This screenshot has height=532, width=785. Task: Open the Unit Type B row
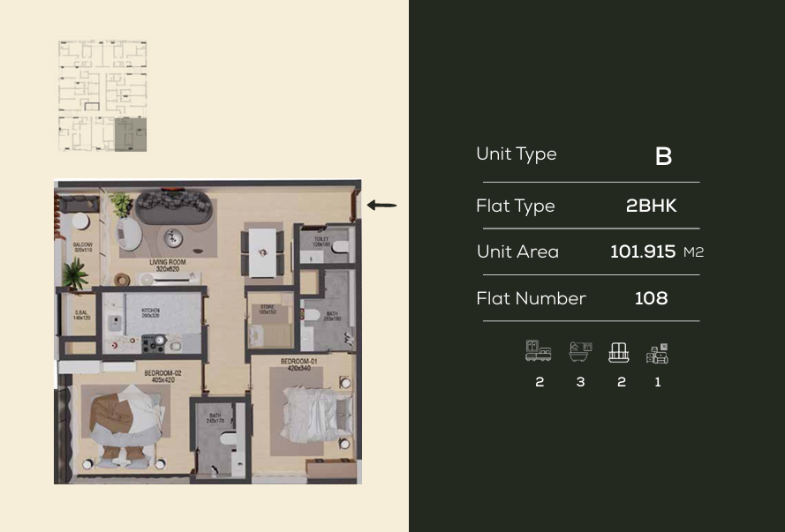[589, 154]
